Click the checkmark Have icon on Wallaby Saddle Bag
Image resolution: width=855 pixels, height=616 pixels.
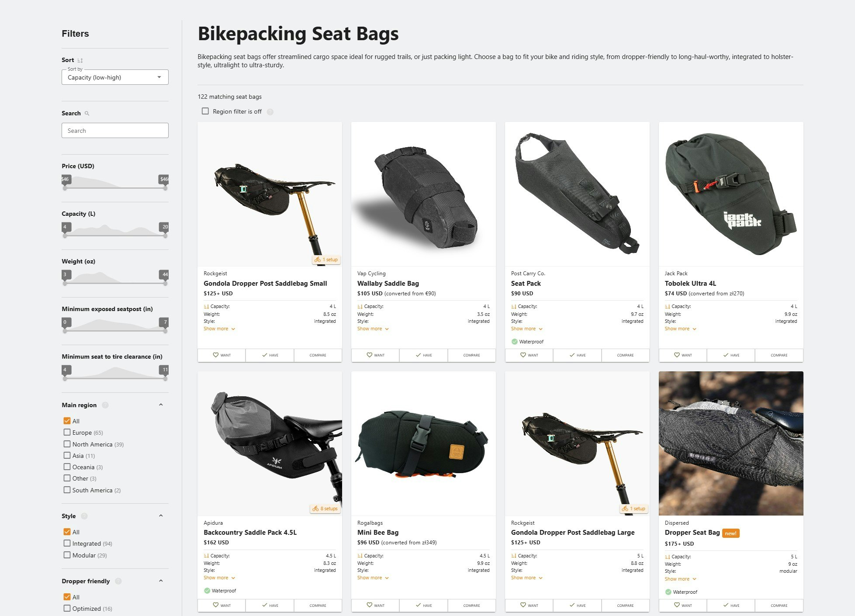418,355
